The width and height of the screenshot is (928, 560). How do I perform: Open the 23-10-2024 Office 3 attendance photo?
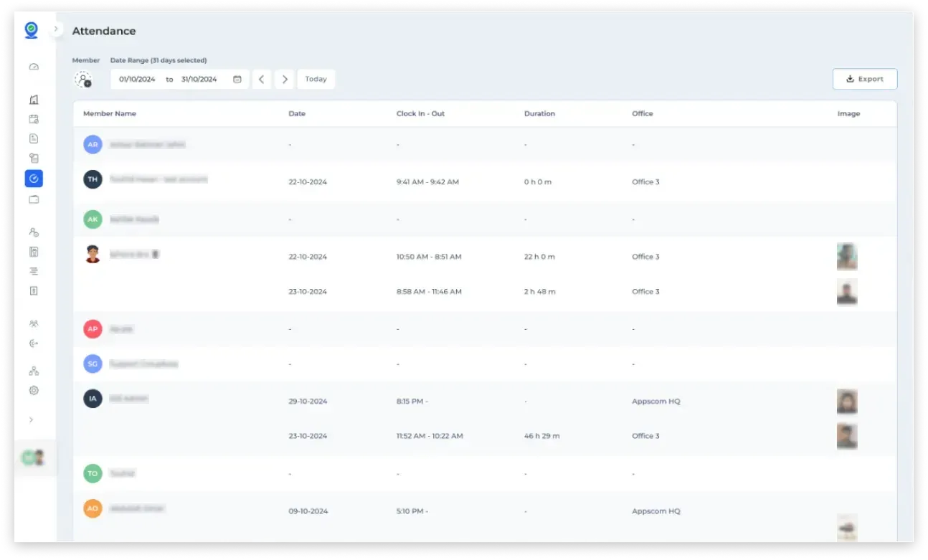(x=847, y=292)
